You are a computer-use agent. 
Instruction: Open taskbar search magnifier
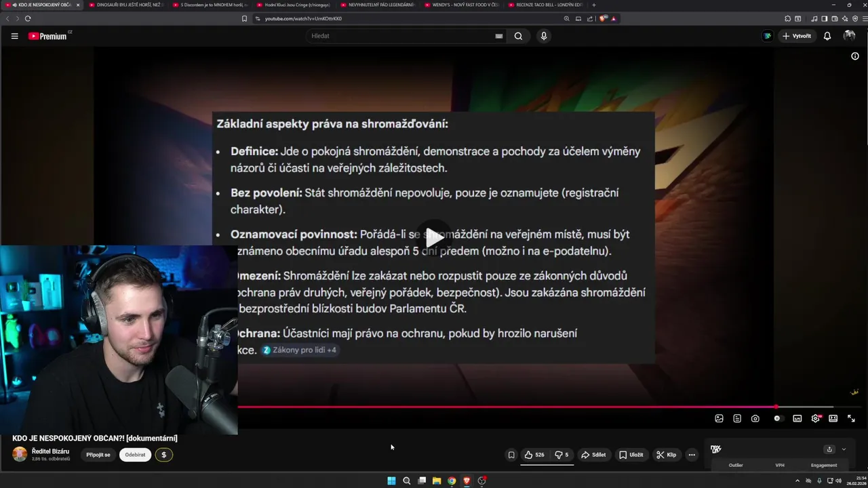point(406,481)
